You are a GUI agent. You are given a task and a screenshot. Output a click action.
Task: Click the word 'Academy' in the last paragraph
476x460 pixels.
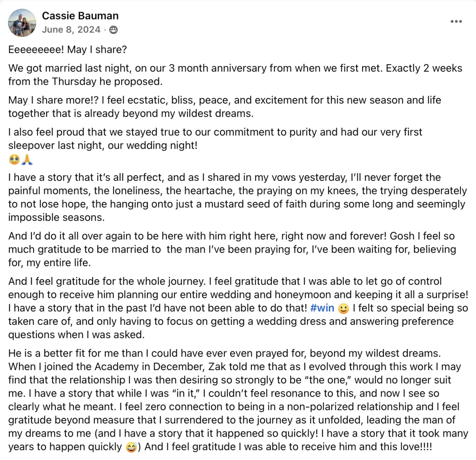point(108,367)
